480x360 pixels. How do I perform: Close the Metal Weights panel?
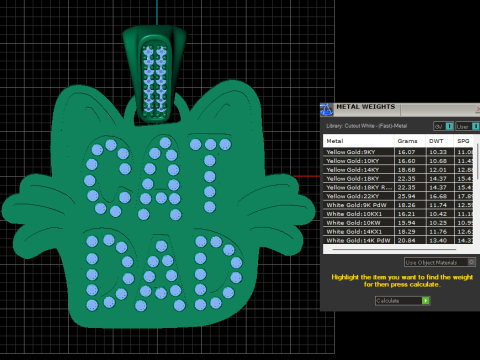click(x=477, y=109)
